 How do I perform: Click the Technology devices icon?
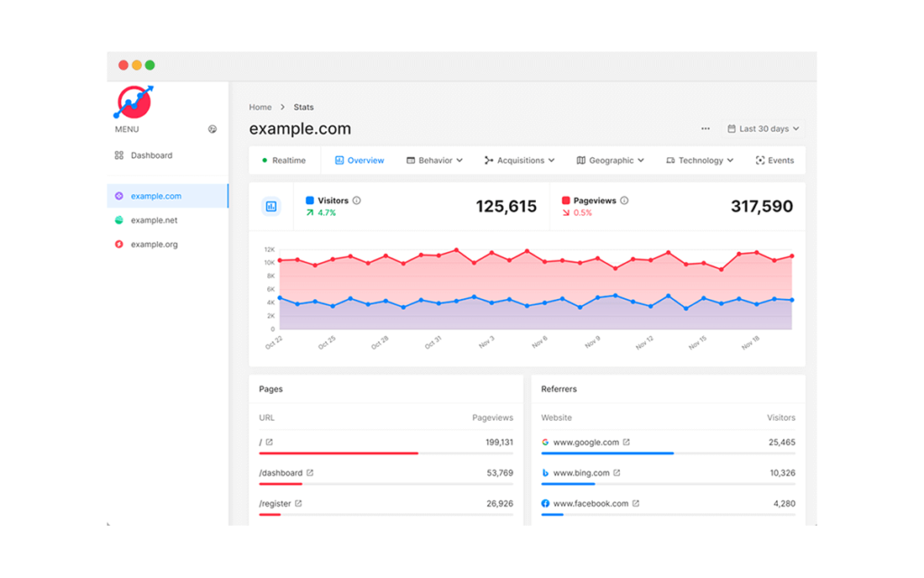point(670,161)
